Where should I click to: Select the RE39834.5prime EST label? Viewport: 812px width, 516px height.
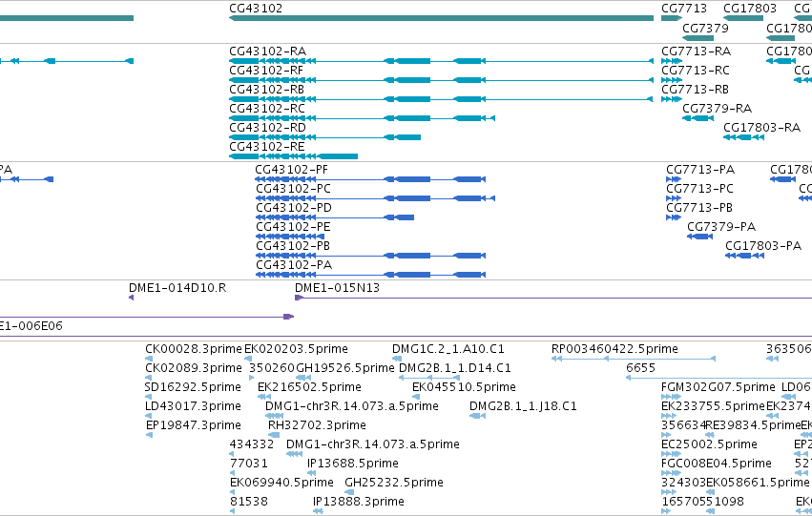tap(754, 426)
